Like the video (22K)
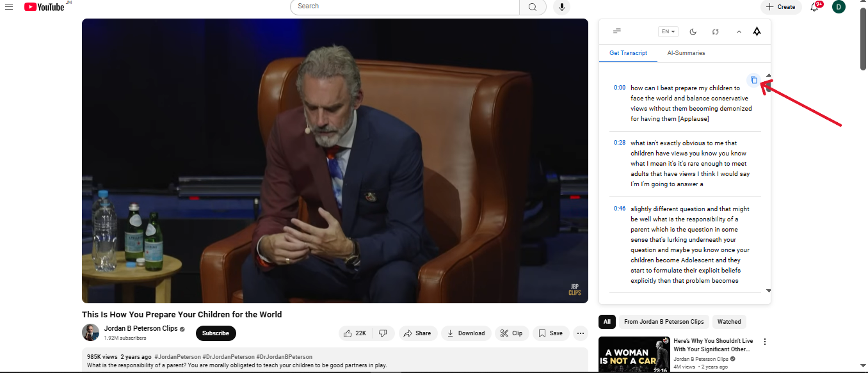This screenshot has width=868, height=373. coord(355,333)
